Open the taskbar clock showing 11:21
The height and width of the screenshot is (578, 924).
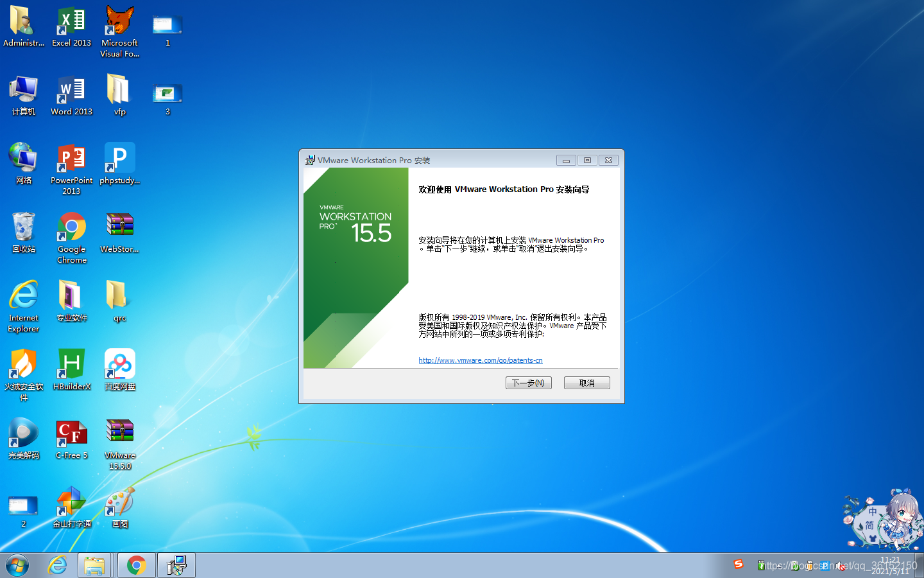tap(891, 565)
